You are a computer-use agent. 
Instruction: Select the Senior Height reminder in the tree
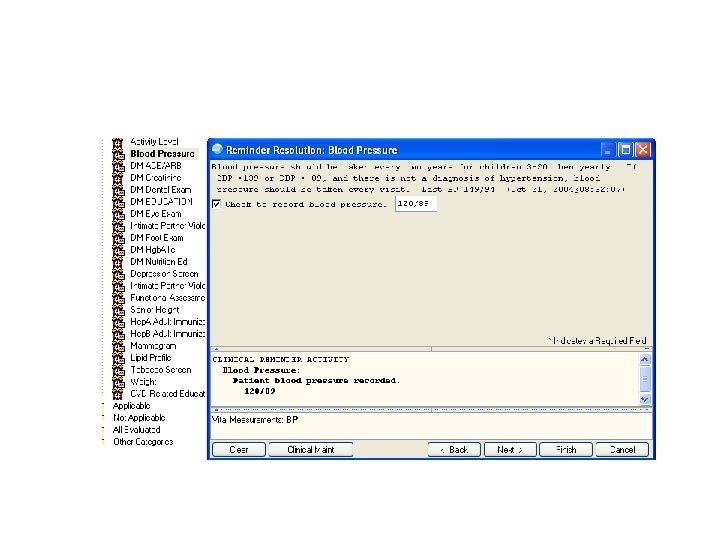coord(155,310)
